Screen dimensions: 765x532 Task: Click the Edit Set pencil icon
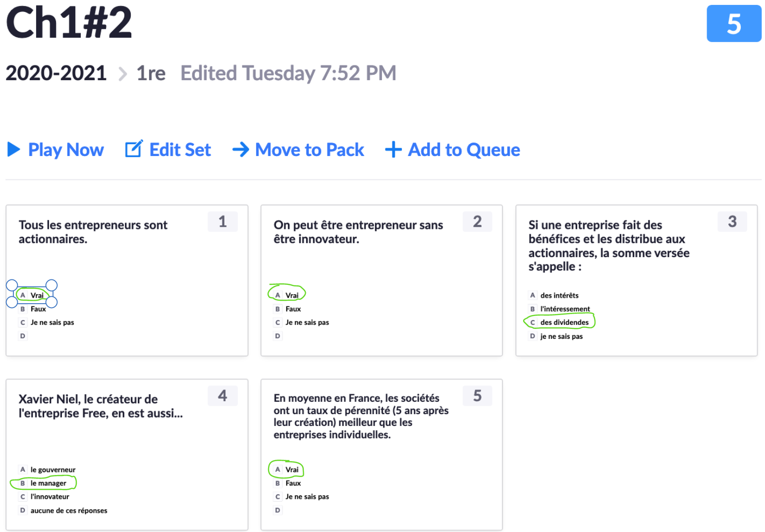(x=134, y=149)
